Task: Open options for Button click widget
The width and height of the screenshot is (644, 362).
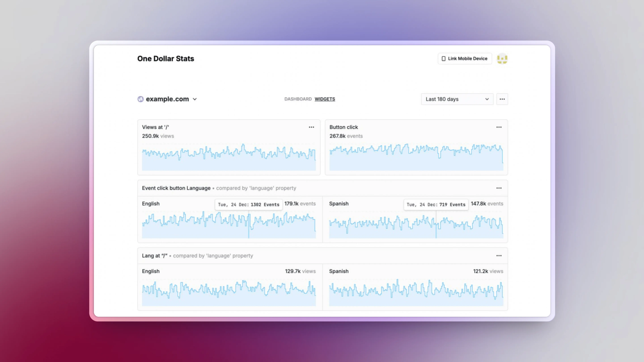Action: (x=499, y=127)
